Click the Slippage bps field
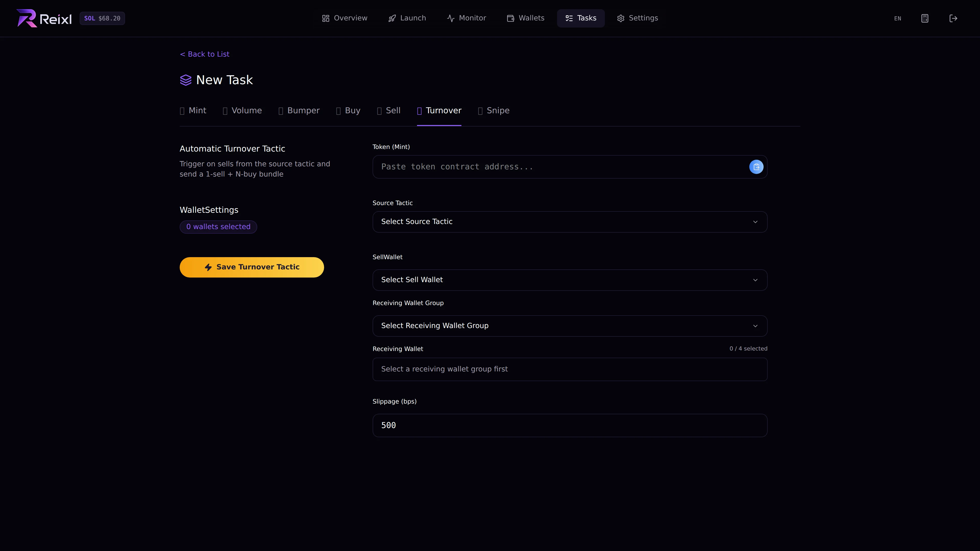Viewport: 980px width, 551px height. 570,425
